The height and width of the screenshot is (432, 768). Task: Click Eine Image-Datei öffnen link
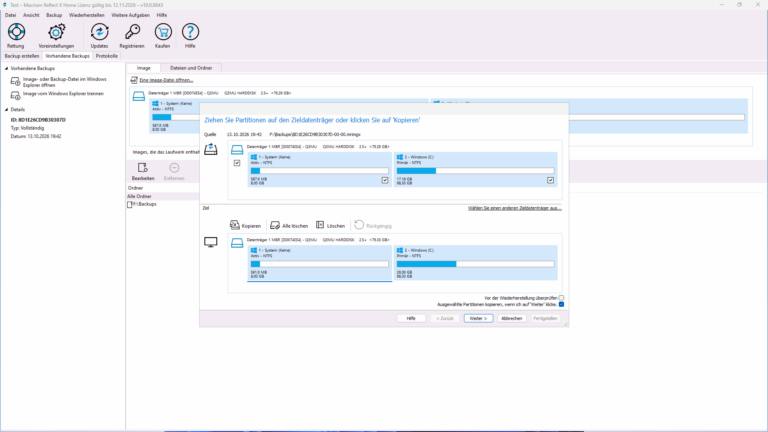click(166, 80)
